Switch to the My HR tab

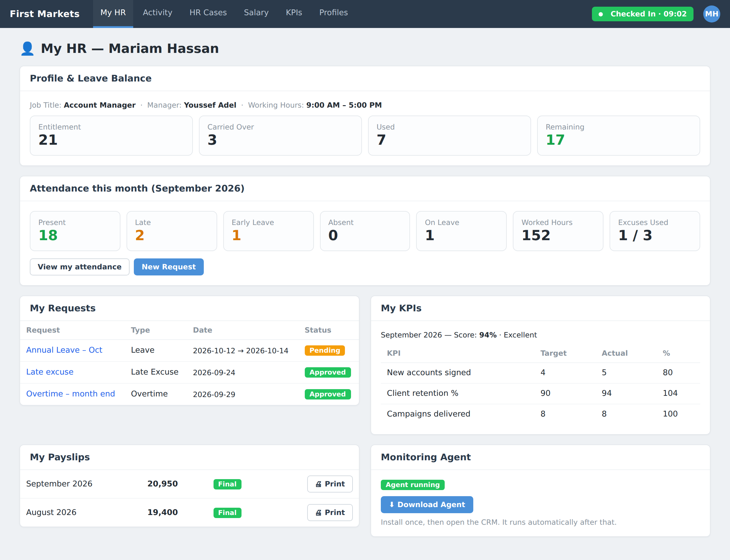click(x=113, y=13)
